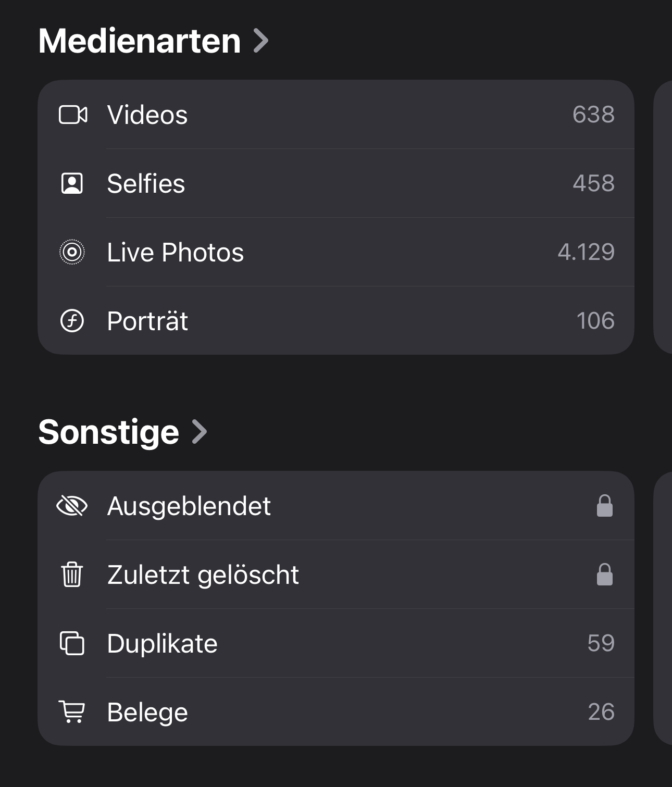The image size is (672, 787).
Task: Tap the Selfies portrait icon
Action: click(72, 183)
